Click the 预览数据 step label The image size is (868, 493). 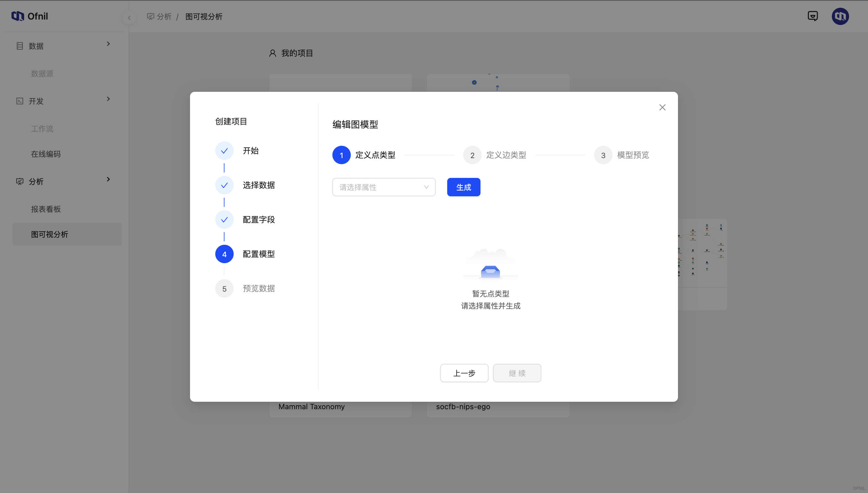point(259,288)
